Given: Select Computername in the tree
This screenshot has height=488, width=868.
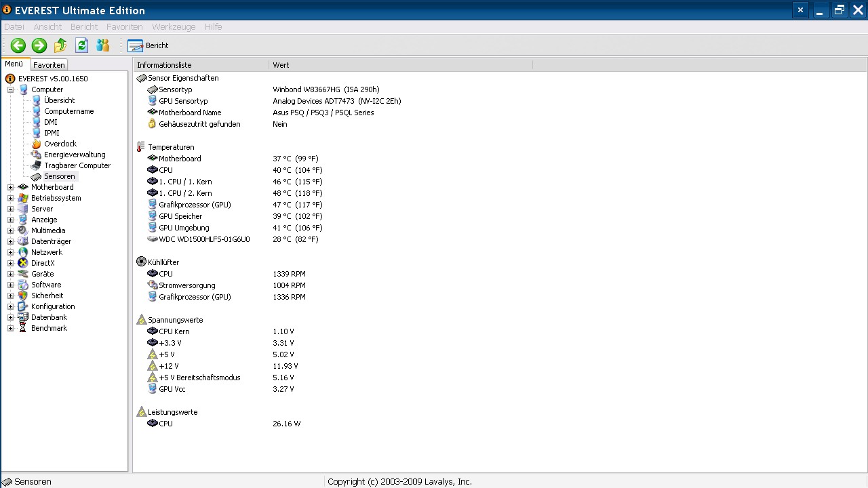Looking at the screenshot, I should click(69, 111).
